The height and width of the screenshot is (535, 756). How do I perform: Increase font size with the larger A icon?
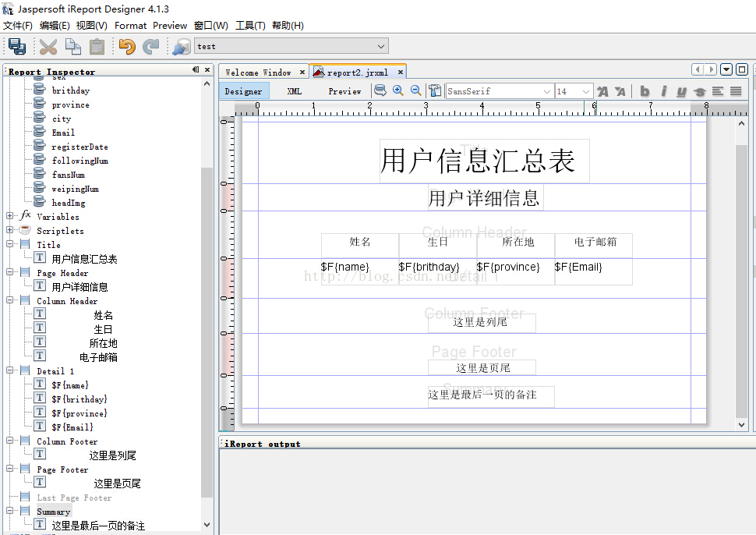point(602,91)
